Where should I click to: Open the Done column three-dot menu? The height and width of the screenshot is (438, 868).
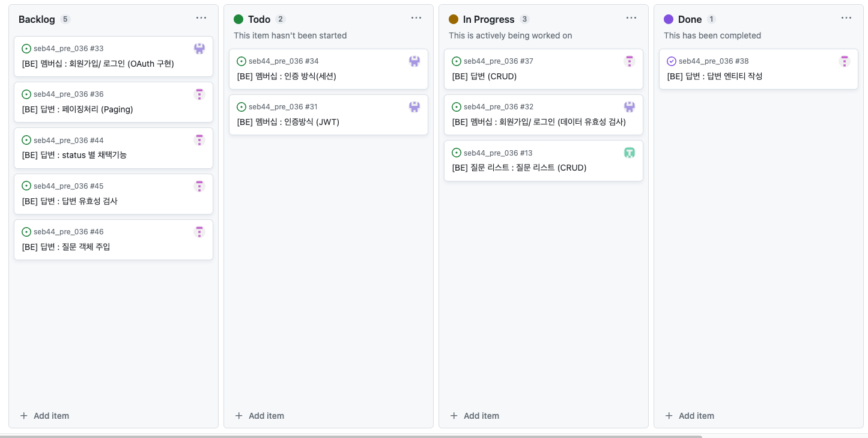(x=846, y=18)
